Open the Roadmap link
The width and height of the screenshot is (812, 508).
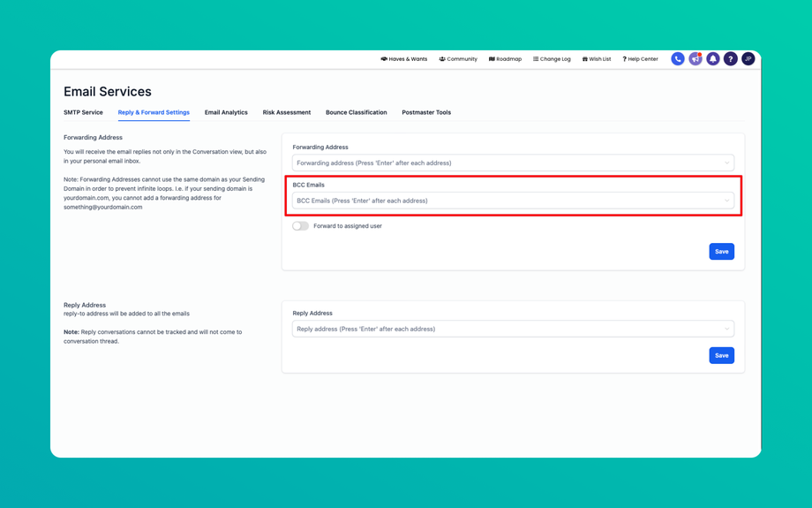pos(506,59)
